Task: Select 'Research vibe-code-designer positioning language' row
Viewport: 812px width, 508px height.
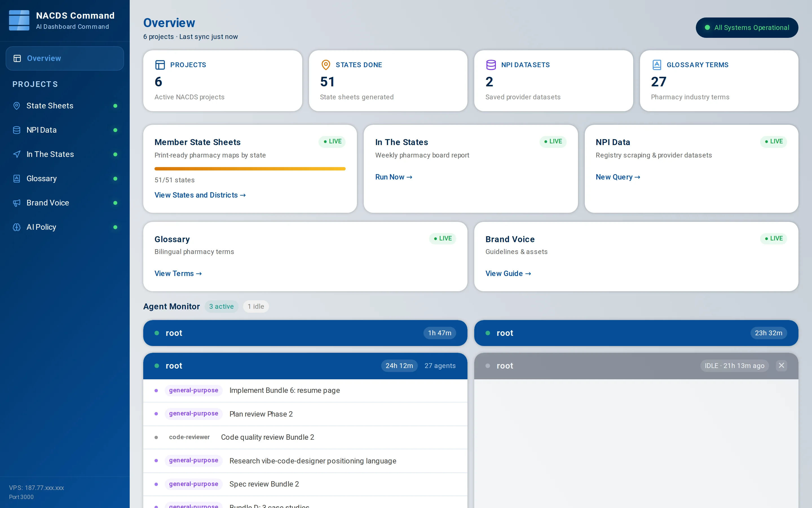Action: click(305, 461)
